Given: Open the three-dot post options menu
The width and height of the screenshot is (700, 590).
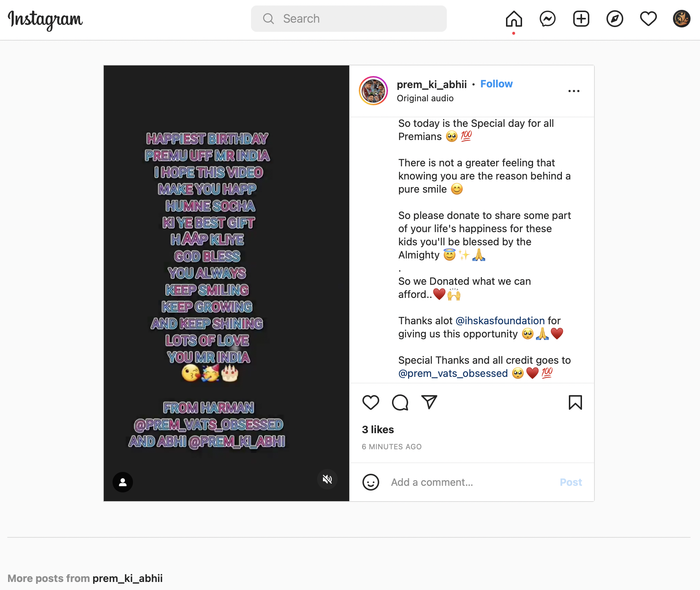Looking at the screenshot, I should pos(574,91).
